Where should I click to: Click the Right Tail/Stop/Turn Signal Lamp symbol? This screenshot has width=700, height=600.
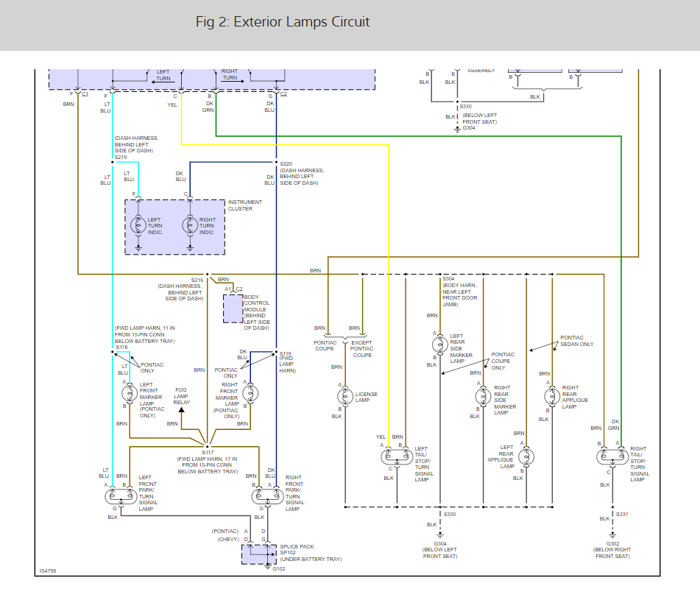612,456
